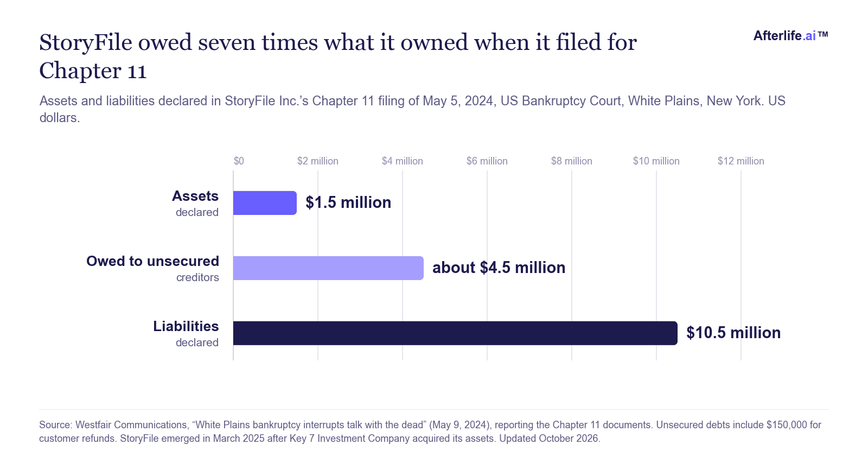Click the subtitle mentioning White Plains court

[412, 109]
